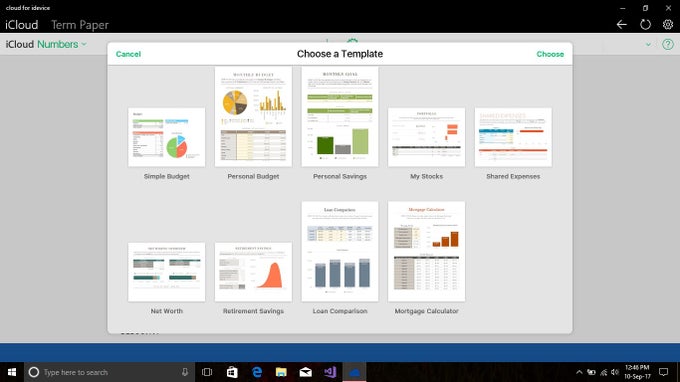The height and width of the screenshot is (382, 680).
Task: Cancel the template chooser
Action: [128, 54]
